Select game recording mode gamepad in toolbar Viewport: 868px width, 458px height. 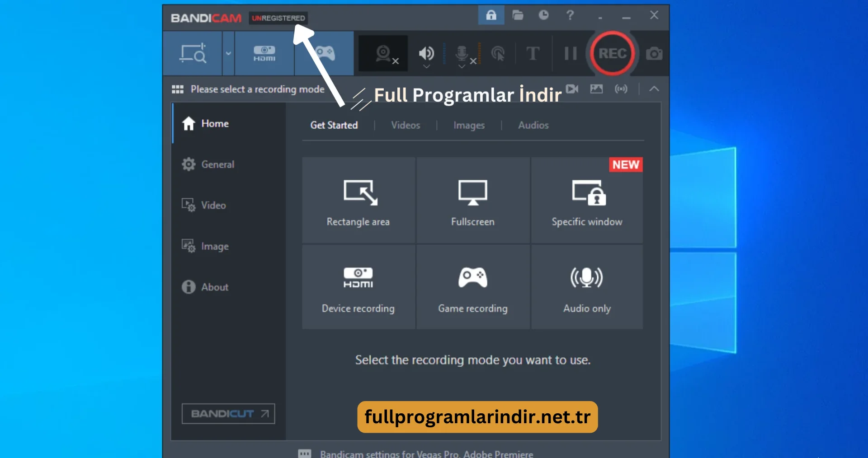pyautogui.click(x=325, y=53)
